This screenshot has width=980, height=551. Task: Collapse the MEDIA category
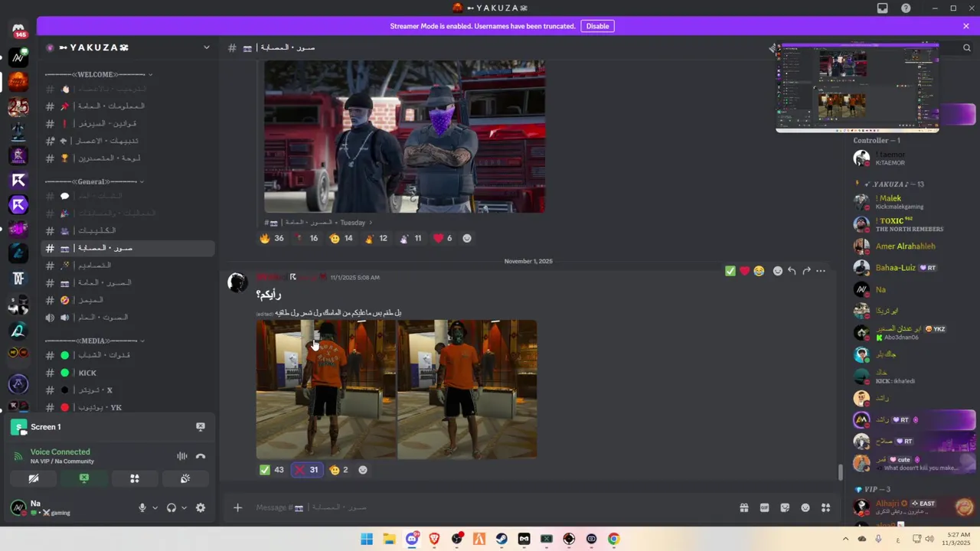tap(95, 341)
